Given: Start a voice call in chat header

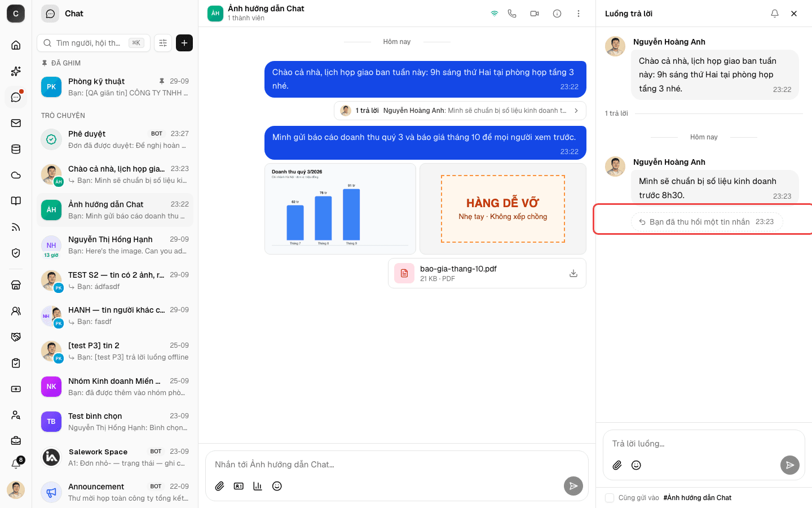Looking at the screenshot, I should [512, 14].
